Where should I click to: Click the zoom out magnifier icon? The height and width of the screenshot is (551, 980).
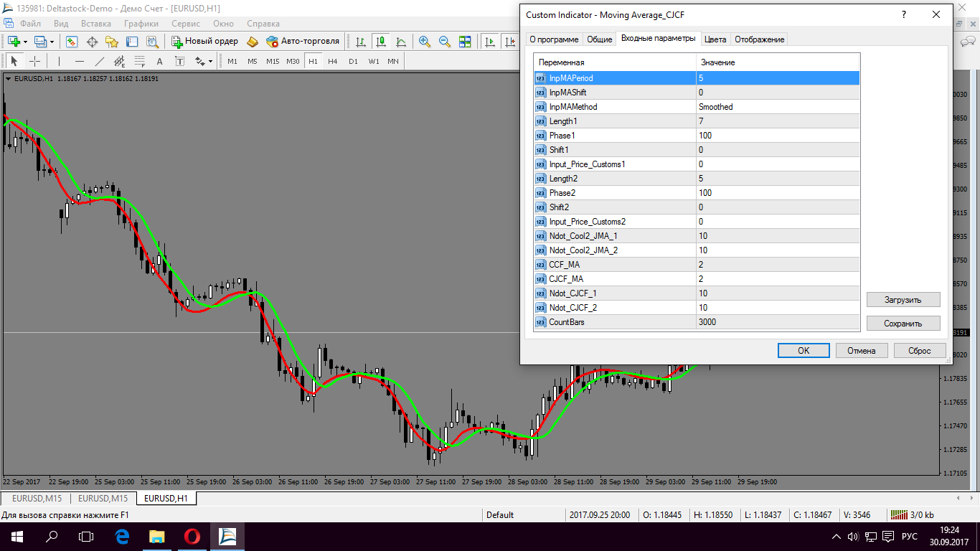pyautogui.click(x=445, y=42)
